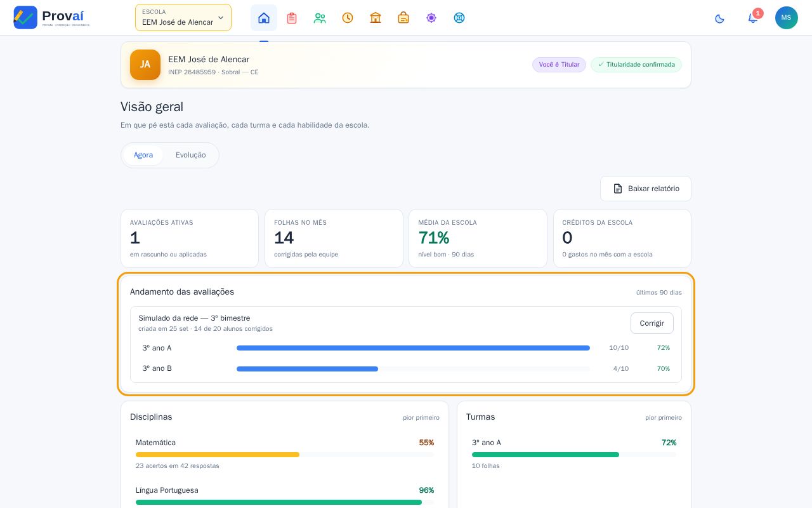
Task: Click the Avaliações ativas card
Action: [190, 238]
